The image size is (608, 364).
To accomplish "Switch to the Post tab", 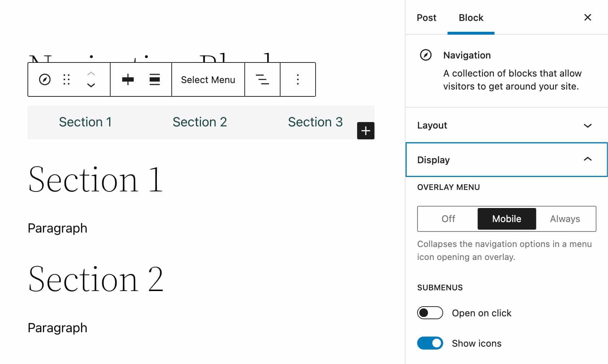I will 427,18.
